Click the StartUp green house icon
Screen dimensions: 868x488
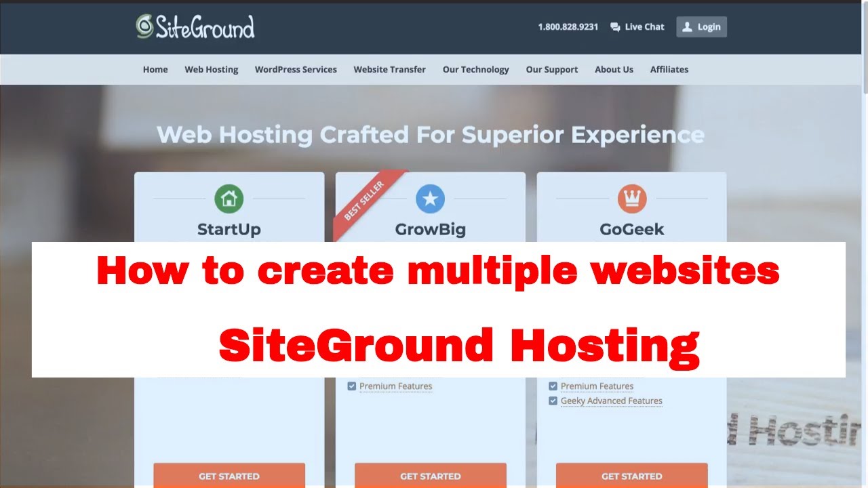(229, 199)
